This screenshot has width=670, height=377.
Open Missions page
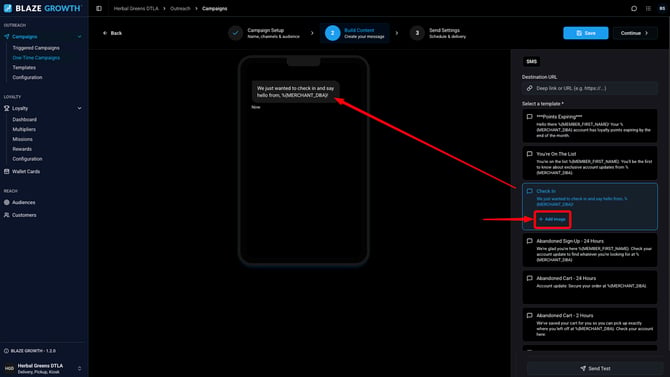(x=22, y=139)
